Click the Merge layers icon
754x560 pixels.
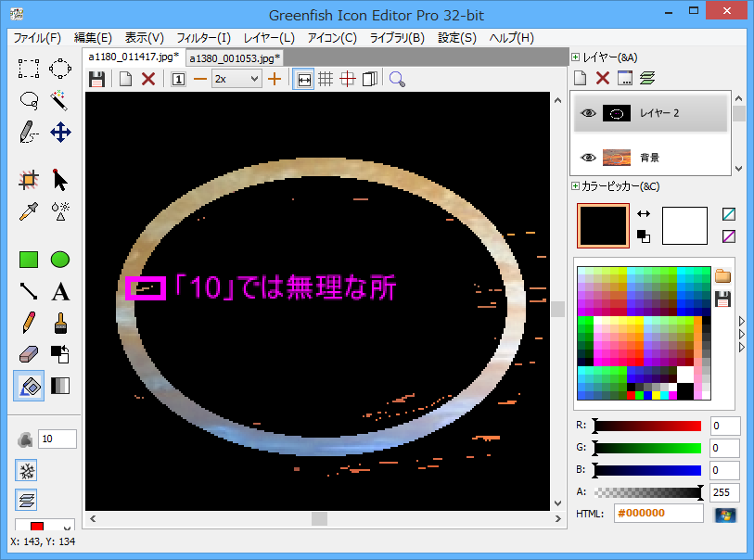tap(647, 79)
